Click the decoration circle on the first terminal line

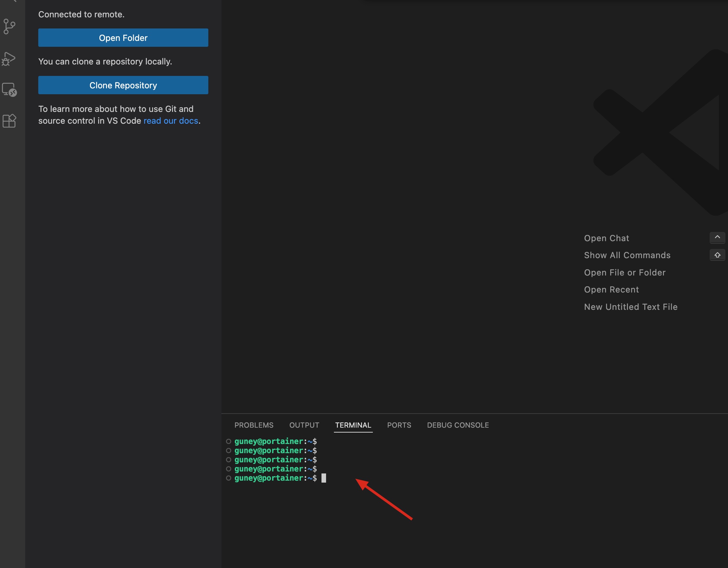tap(228, 441)
